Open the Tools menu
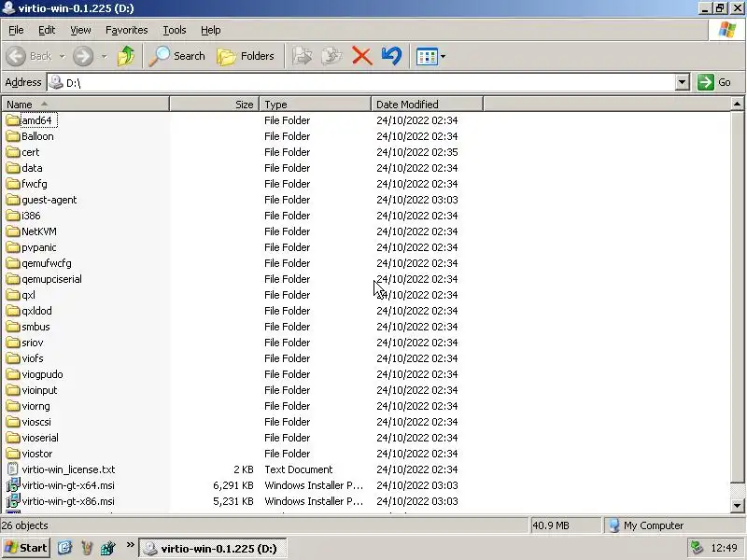This screenshot has height=560, width=747. 175,30
